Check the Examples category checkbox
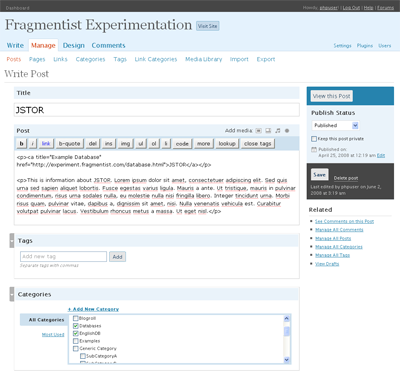This screenshot has width=400, height=375. point(76,341)
